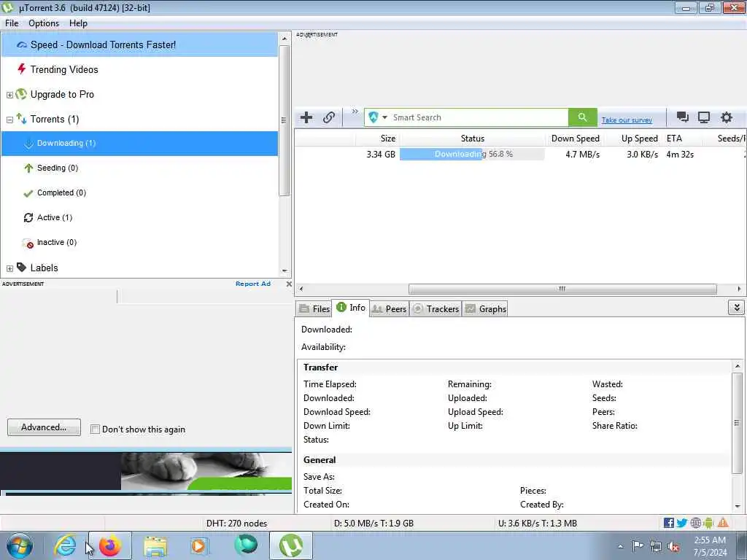The image size is (747, 560).
Task: Open Windows Explorer folder icon on taskbar
Action: [x=155, y=546]
